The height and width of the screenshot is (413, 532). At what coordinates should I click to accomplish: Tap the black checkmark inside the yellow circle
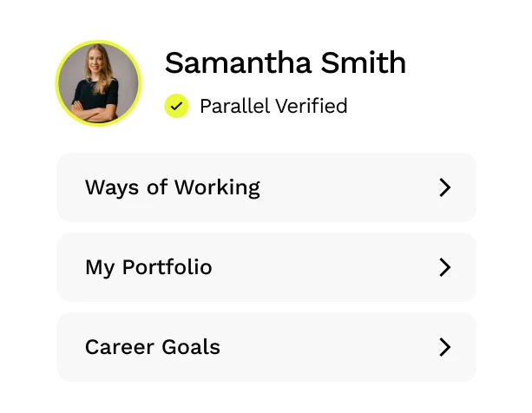176,107
